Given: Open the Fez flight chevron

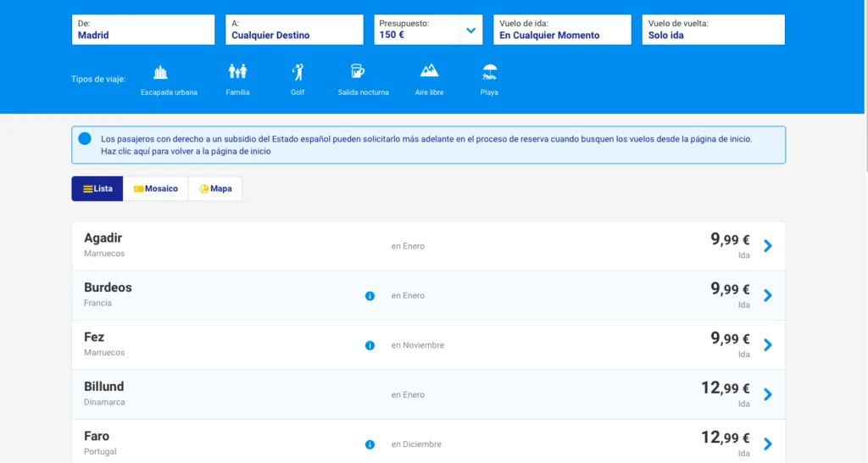Looking at the screenshot, I should (768, 345).
